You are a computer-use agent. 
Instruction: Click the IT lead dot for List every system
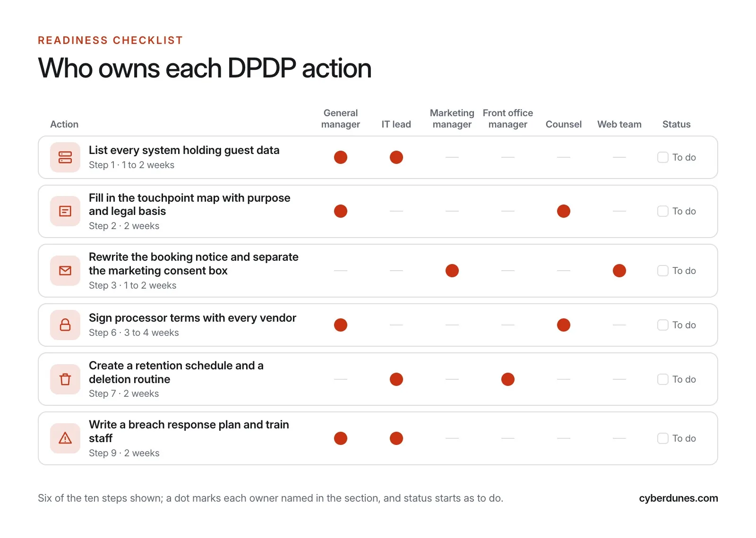point(396,157)
